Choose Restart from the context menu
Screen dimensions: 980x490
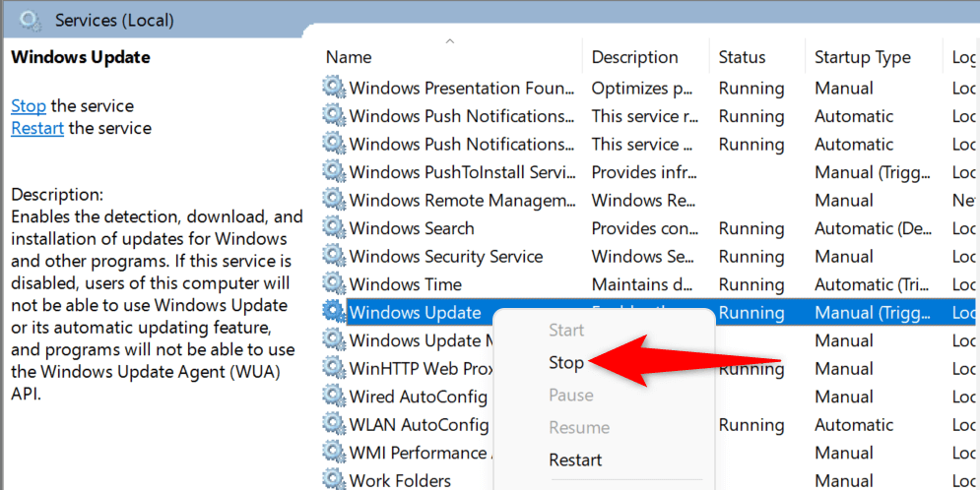pos(575,459)
